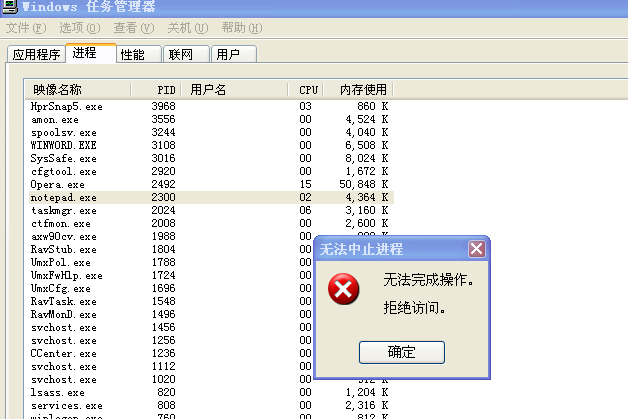Sort by the 用户名 column header

coord(235,89)
